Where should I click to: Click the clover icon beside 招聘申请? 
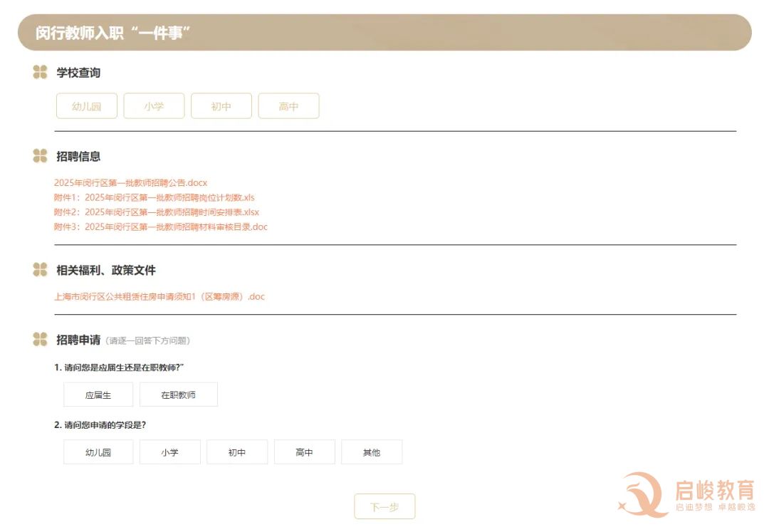[40, 339]
